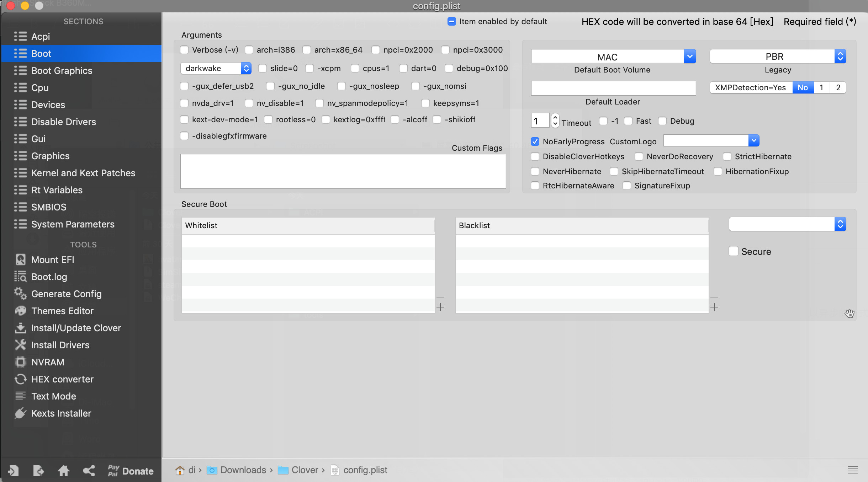This screenshot has height=482, width=868.
Task: Click the export icon in bottom toolbar
Action: point(38,471)
